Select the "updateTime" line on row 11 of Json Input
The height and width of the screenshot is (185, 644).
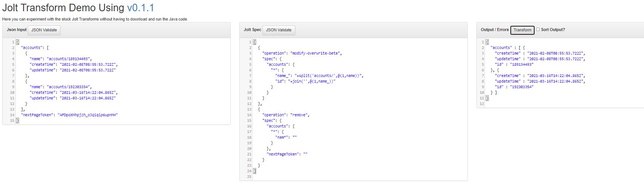(x=73, y=98)
